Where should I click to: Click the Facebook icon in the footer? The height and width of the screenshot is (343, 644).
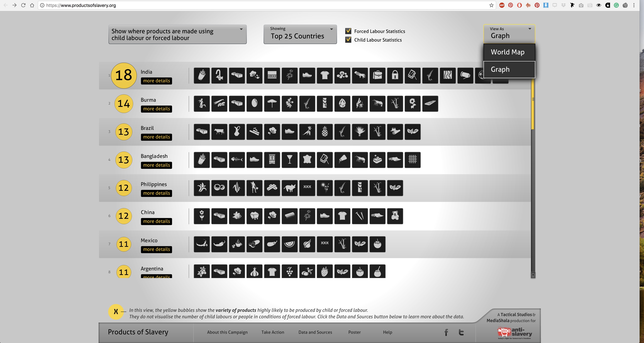(446, 332)
